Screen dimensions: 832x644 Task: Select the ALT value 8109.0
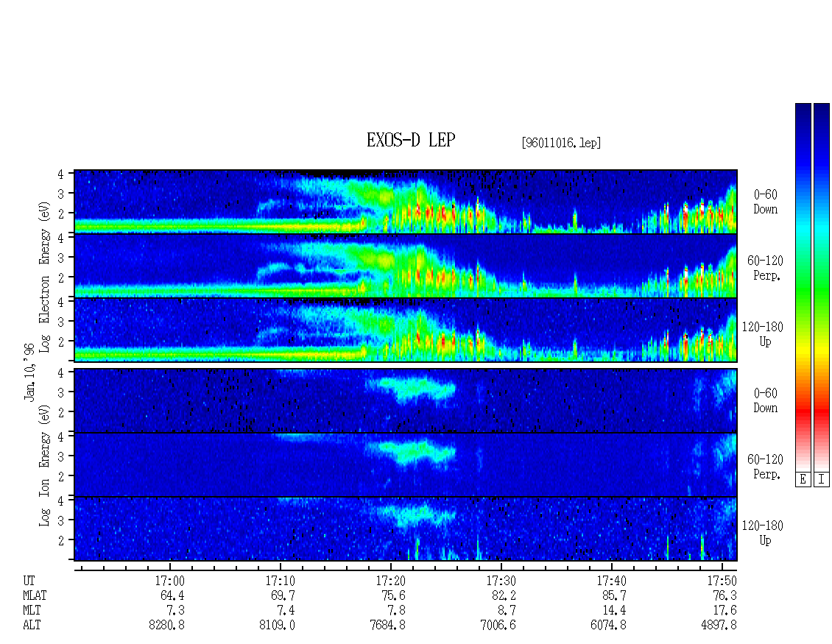click(x=277, y=626)
